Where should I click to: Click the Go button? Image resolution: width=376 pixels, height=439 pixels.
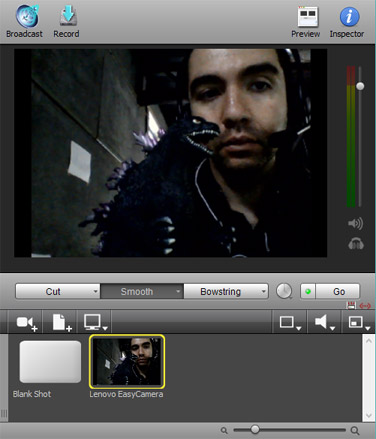[x=338, y=292]
